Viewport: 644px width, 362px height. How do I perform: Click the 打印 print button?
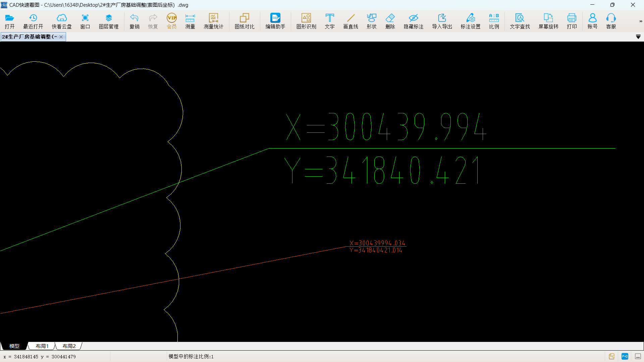(x=572, y=21)
